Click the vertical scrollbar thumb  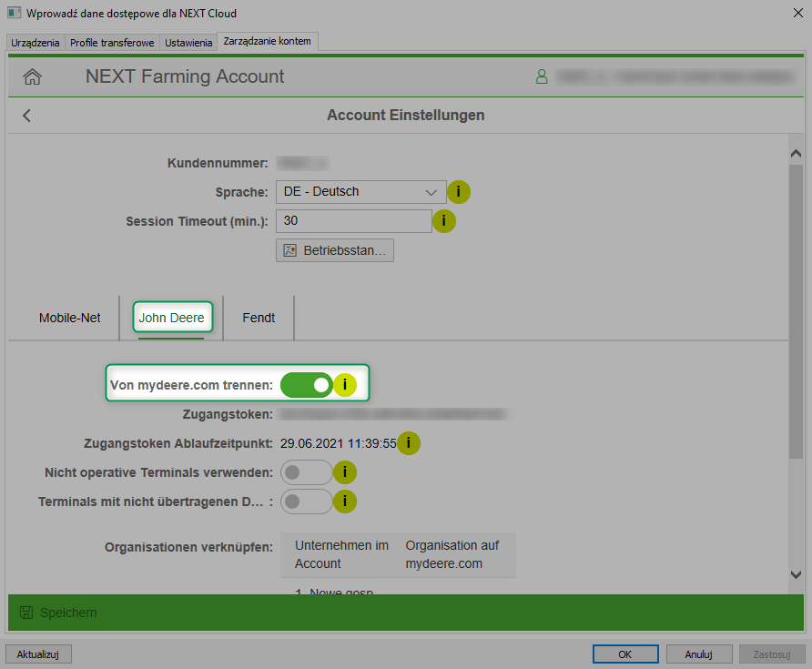(x=796, y=311)
